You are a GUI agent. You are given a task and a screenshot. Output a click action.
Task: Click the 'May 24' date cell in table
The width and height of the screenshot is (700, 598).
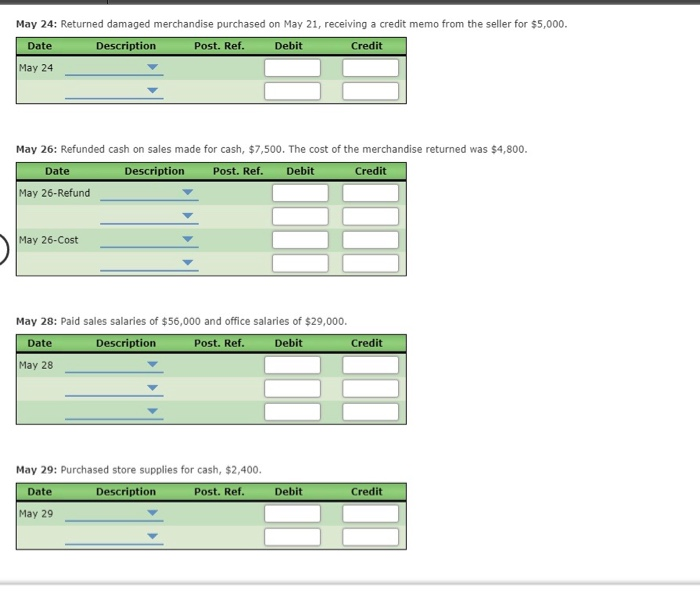point(36,68)
